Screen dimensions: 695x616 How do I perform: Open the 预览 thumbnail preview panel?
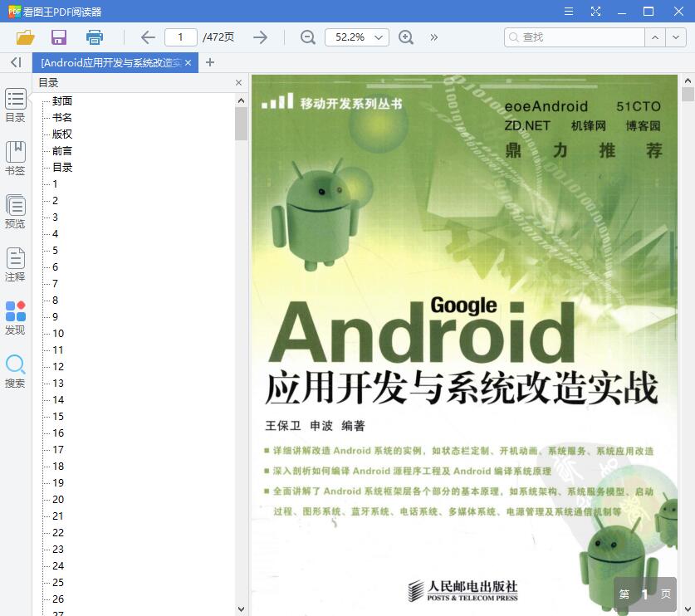coord(15,212)
